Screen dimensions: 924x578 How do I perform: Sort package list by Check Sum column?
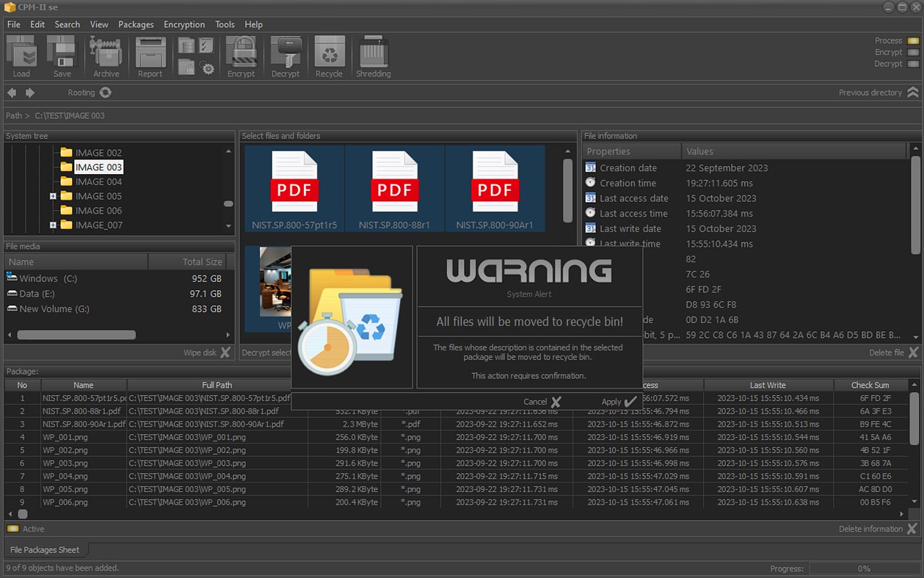[x=870, y=385]
